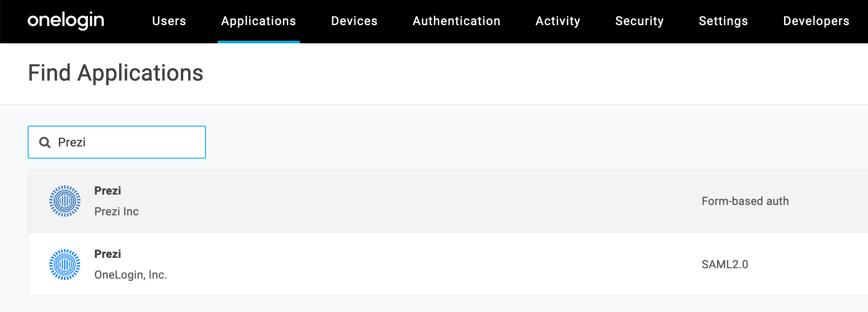Select the Activity menu
This screenshot has height=312, width=868.
pyautogui.click(x=557, y=21)
